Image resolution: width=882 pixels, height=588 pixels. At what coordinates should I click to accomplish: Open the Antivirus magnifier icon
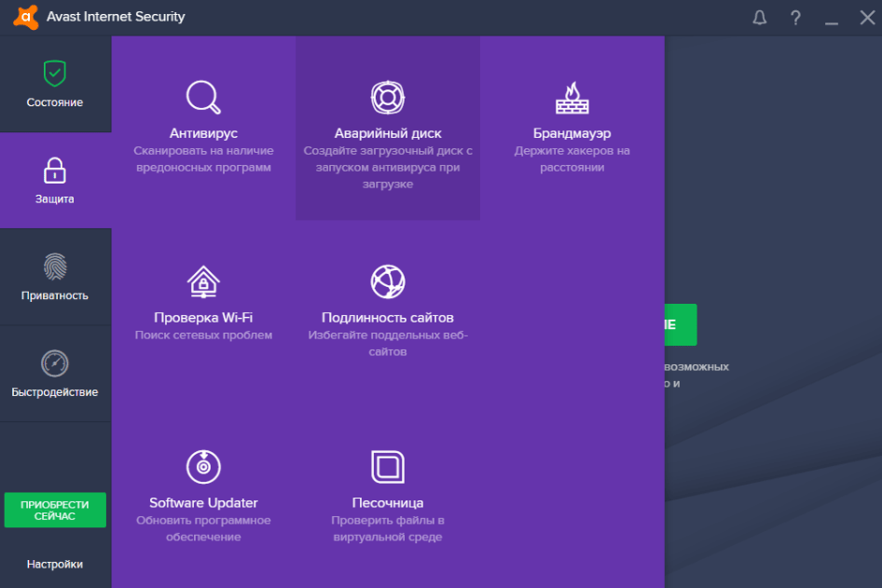pos(202,97)
